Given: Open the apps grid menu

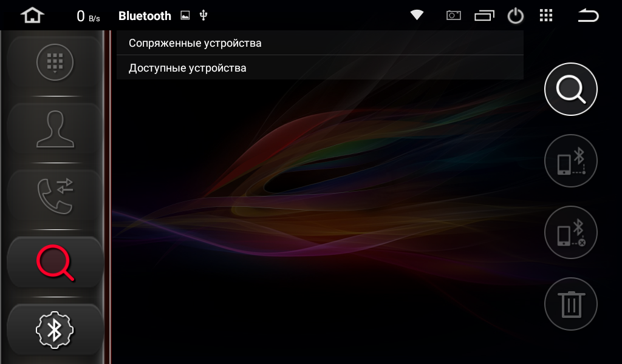Looking at the screenshot, I should [x=546, y=16].
